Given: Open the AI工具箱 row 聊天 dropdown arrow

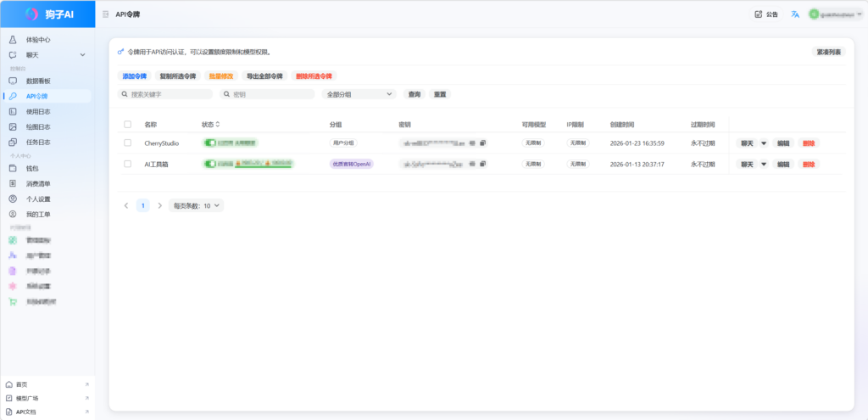Looking at the screenshot, I should 764,164.
